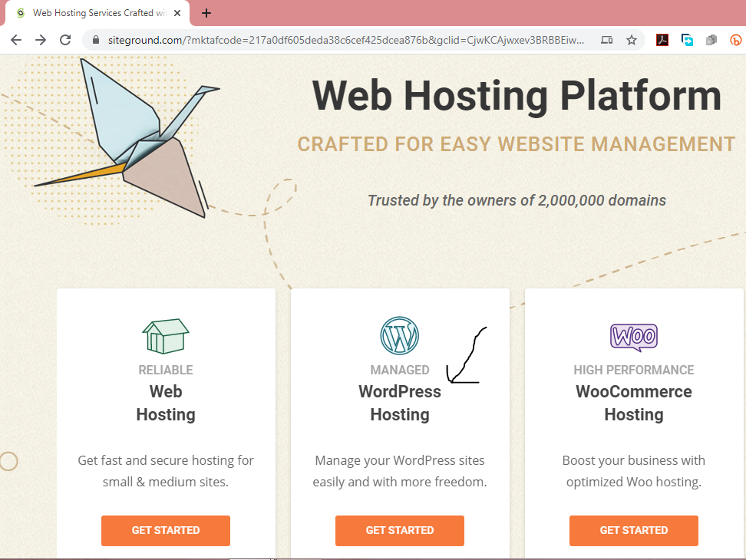Click 'Boost your business with' description

634,471
